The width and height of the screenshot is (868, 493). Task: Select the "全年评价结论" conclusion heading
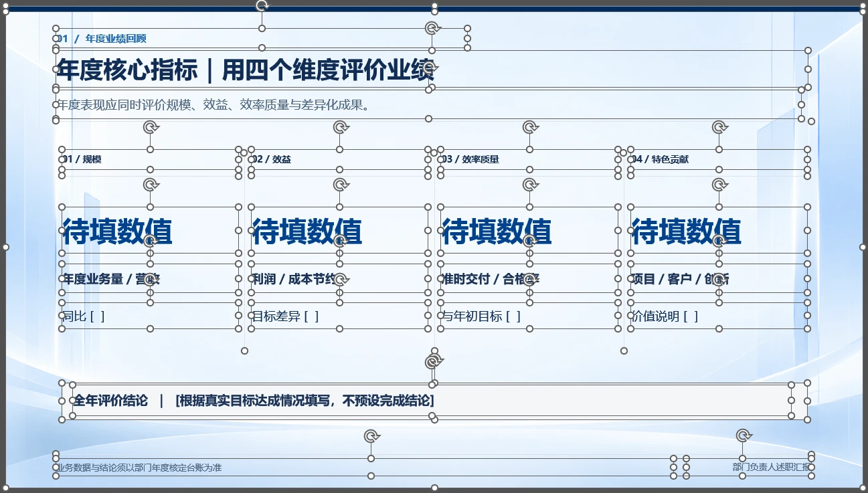point(110,401)
